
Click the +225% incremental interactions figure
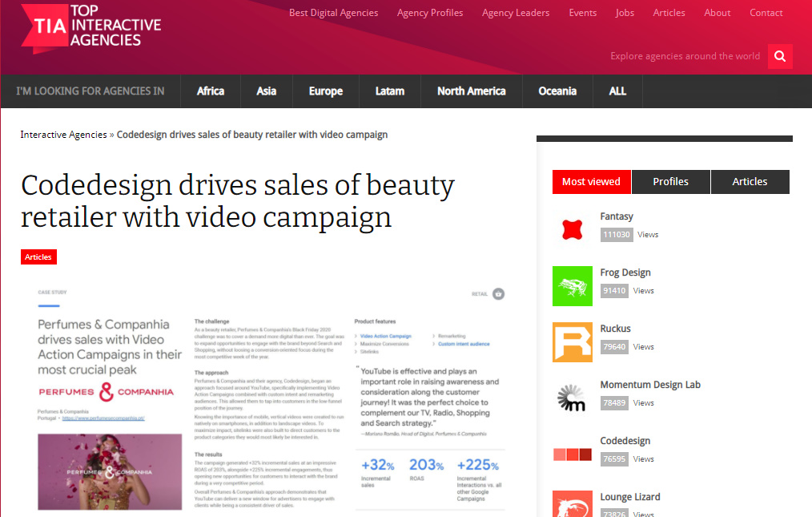pos(477,465)
